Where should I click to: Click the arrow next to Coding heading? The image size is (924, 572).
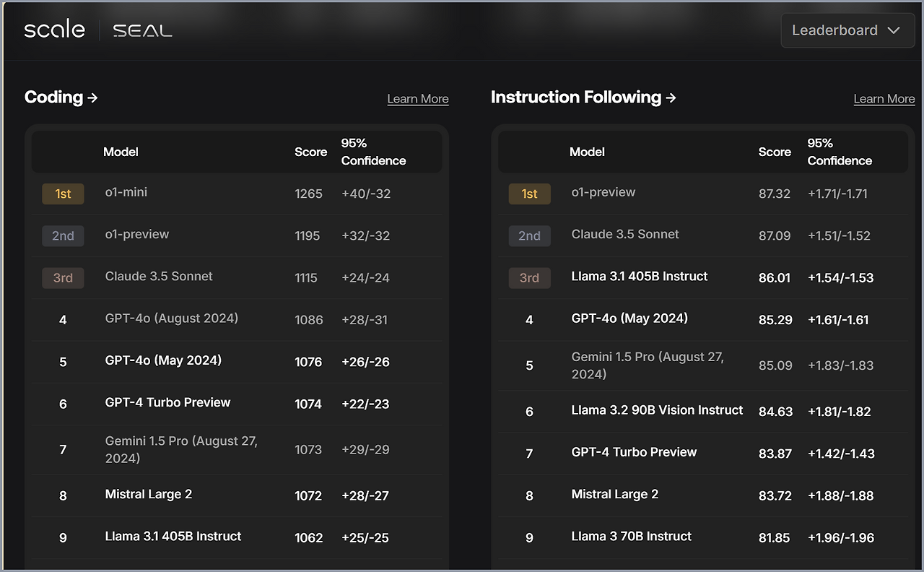[92, 97]
